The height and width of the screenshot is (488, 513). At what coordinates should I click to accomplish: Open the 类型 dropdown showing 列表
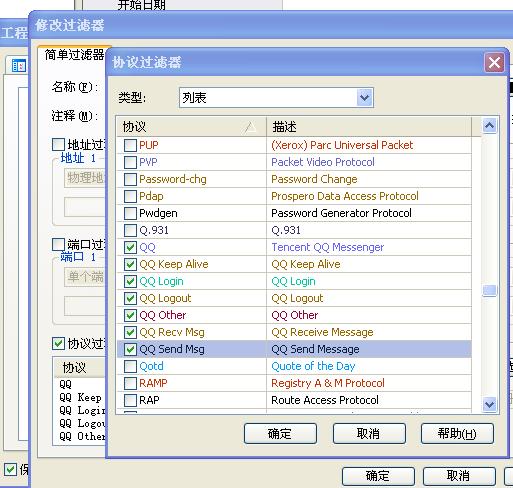[364, 98]
